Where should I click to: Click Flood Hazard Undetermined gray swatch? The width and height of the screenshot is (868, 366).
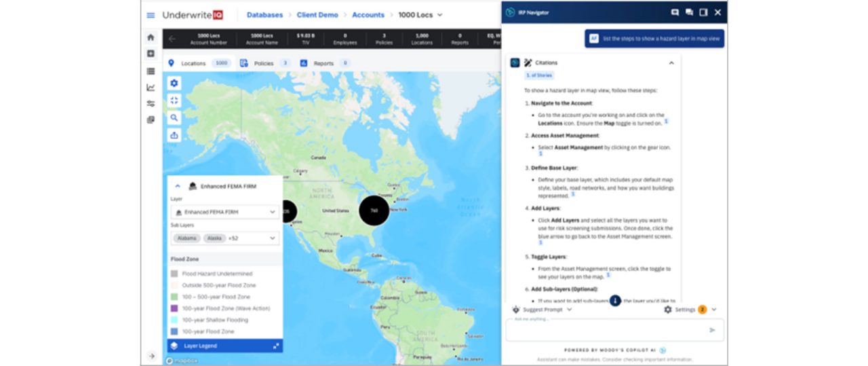point(174,274)
